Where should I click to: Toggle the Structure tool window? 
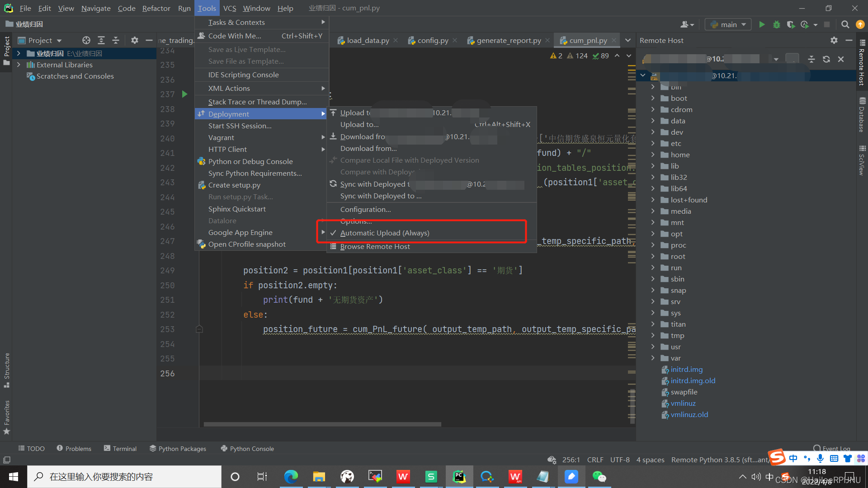[x=7, y=370]
